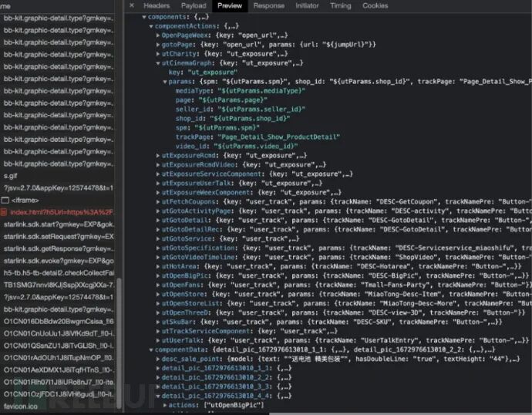Click the preview pane horizontal scrollbar
Image resolution: width=532 pixels, height=415 pixels.
click(x=400, y=413)
